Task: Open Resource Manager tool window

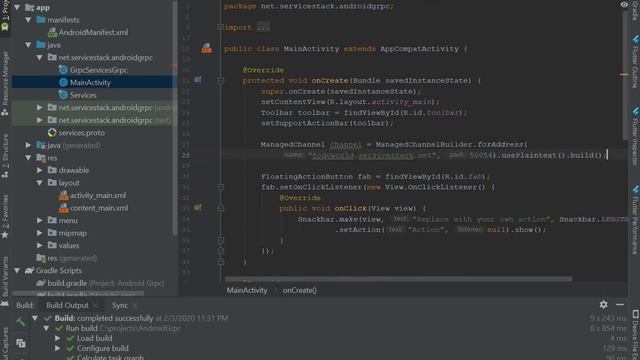Action: [x=5, y=84]
